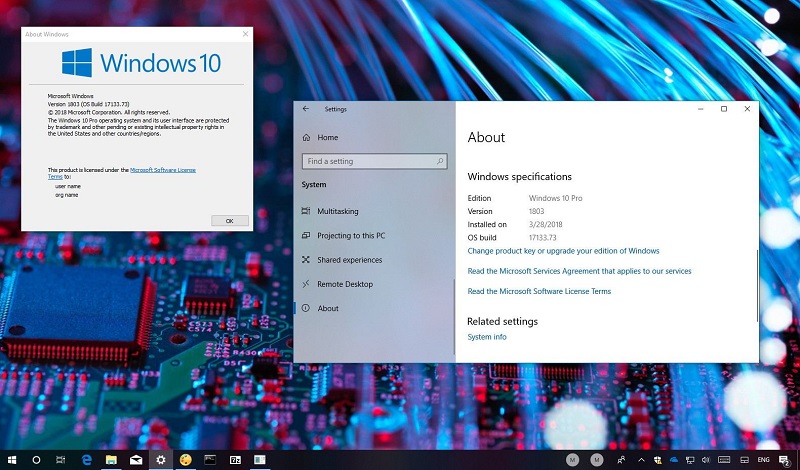Click OK in About Windows dialog

230,221
